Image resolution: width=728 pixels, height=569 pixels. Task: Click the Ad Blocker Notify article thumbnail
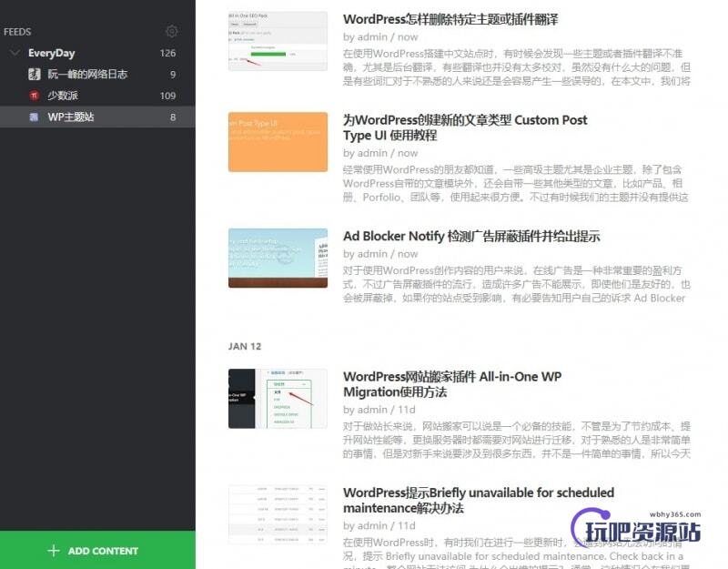[278, 258]
